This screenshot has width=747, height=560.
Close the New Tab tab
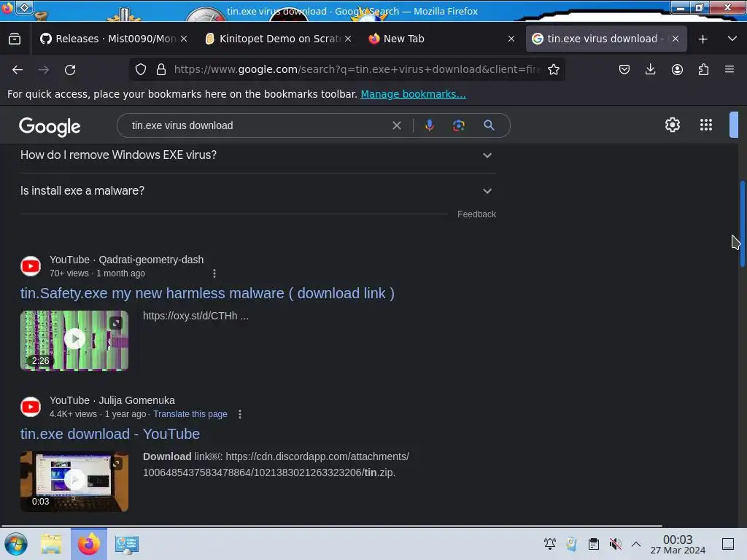point(511,39)
